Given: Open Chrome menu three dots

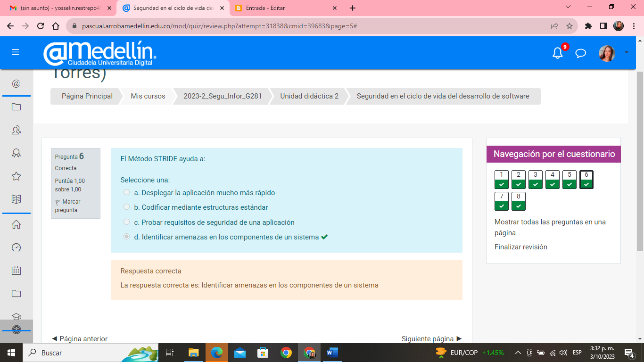Looking at the screenshot, I should click(x=634, y=26).
